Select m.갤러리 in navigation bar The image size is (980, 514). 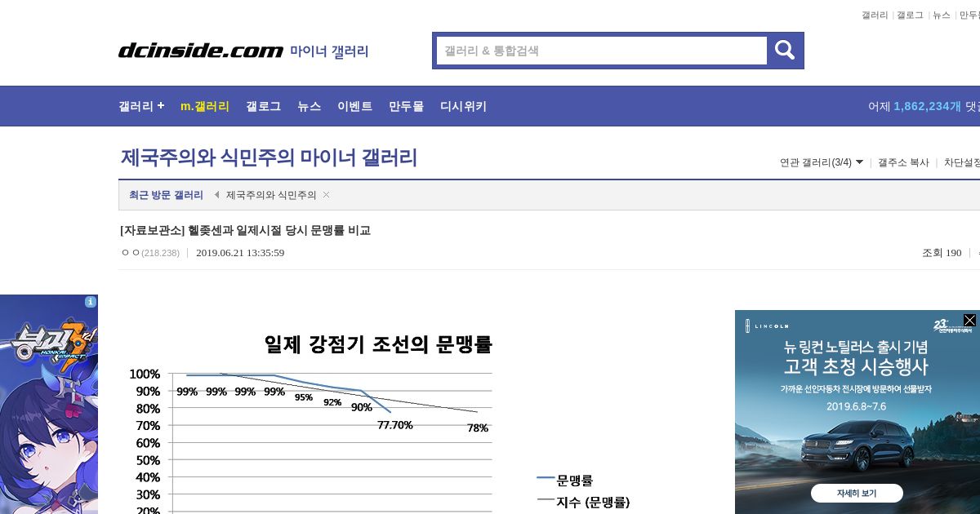click(205, 106)
